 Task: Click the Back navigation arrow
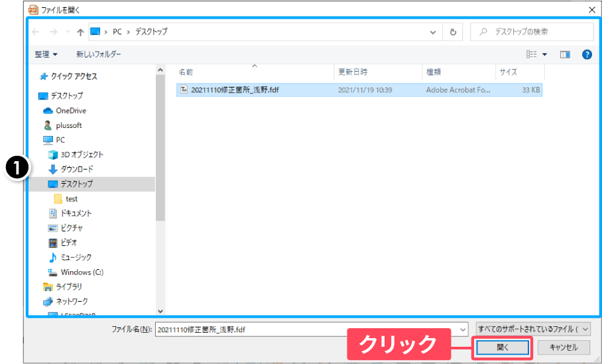click(x=35, y=32)
